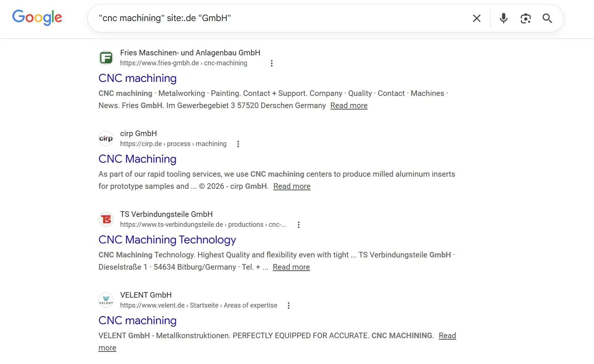Click the cirp.de breadcrumb URL
594x364 pixels.
pyautogui.click(x=173, y=144)
